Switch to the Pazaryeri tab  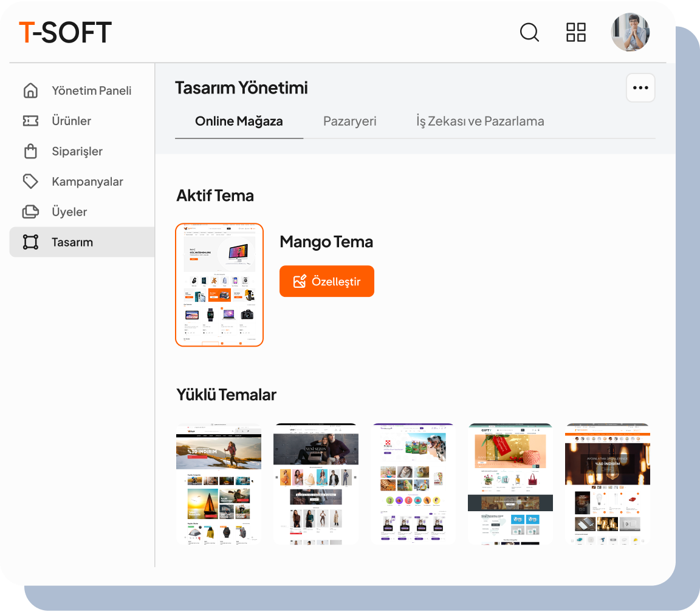point(349,121)
